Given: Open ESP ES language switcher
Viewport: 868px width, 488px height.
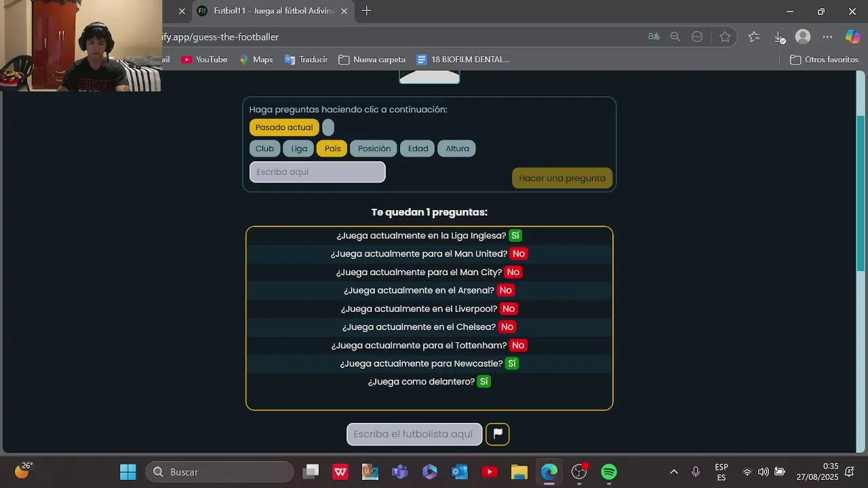Looking at the screenshot, I should [722, 472].
